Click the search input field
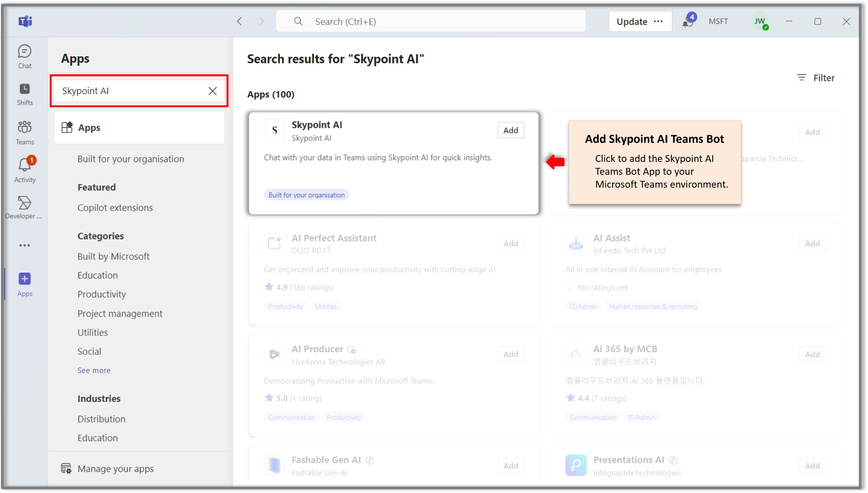 tap(140, 90)
